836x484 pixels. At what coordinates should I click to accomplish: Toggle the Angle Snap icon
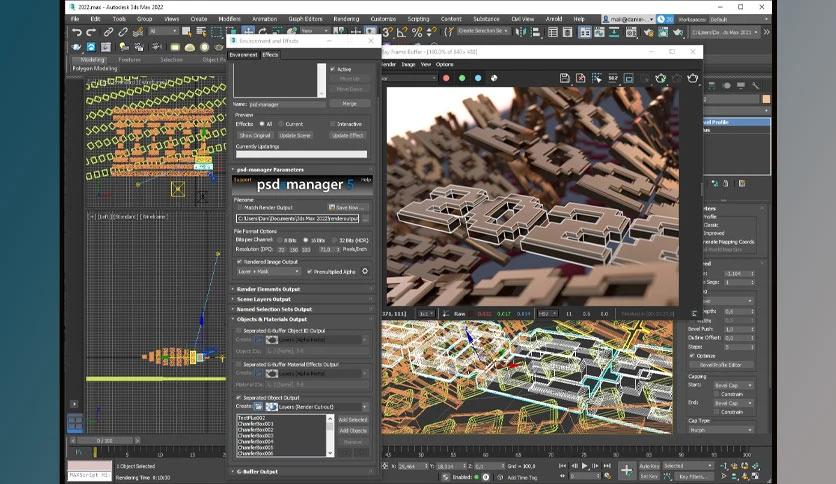402,33
